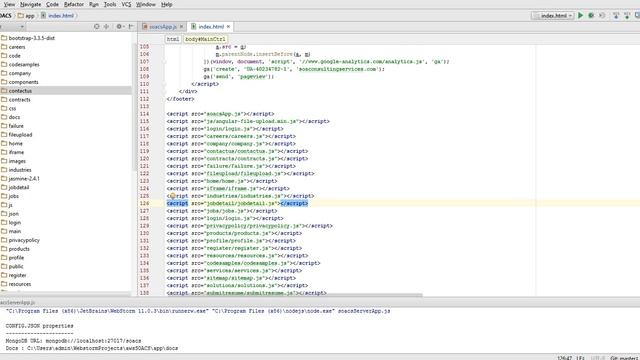The image size is (640, 360).
Task: Open the run configuration index.html dropdown
Action: click(553, 16)
